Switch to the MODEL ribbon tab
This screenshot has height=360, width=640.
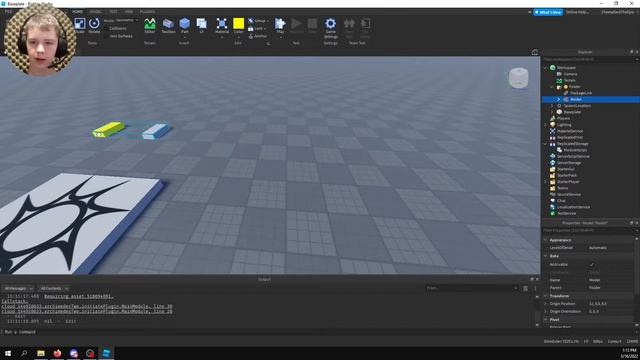point(96,12)
